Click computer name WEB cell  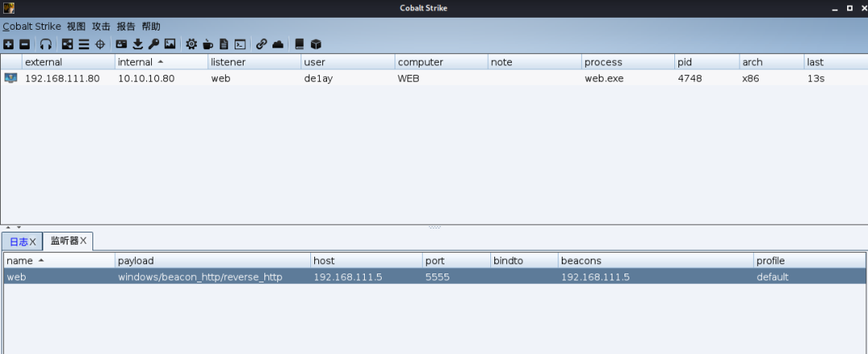(408, 79)
